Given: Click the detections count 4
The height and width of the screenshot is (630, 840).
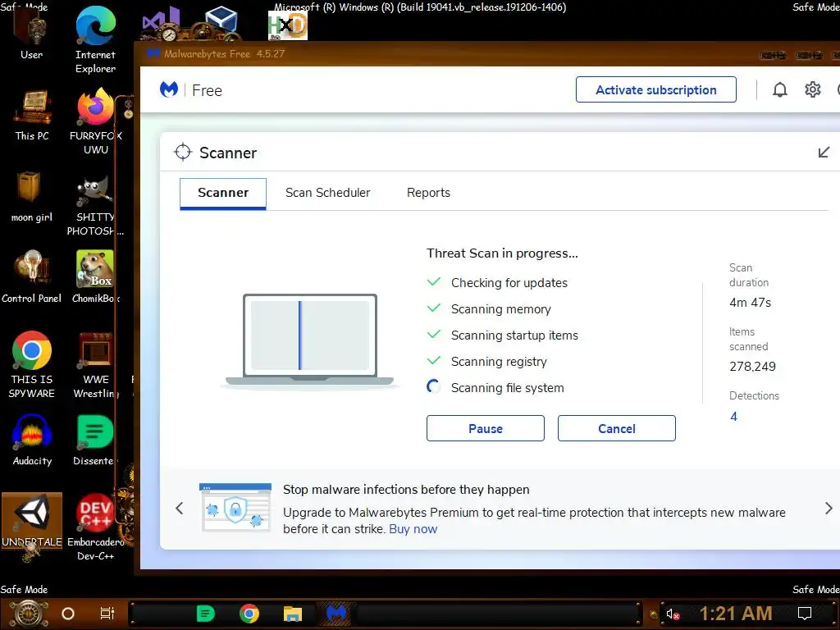Looking at the screenshot, I should point(734,417).
